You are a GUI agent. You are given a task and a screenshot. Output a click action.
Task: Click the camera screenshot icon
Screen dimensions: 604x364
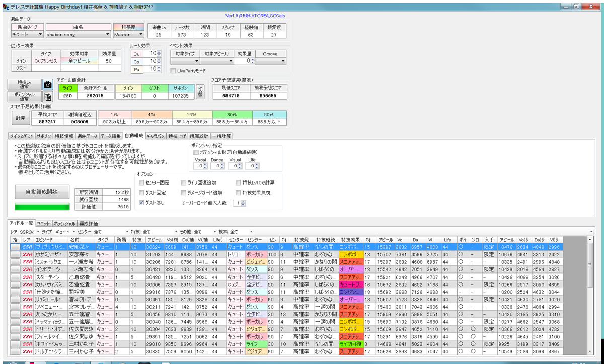pyautogui.click(x=48, y=85)
